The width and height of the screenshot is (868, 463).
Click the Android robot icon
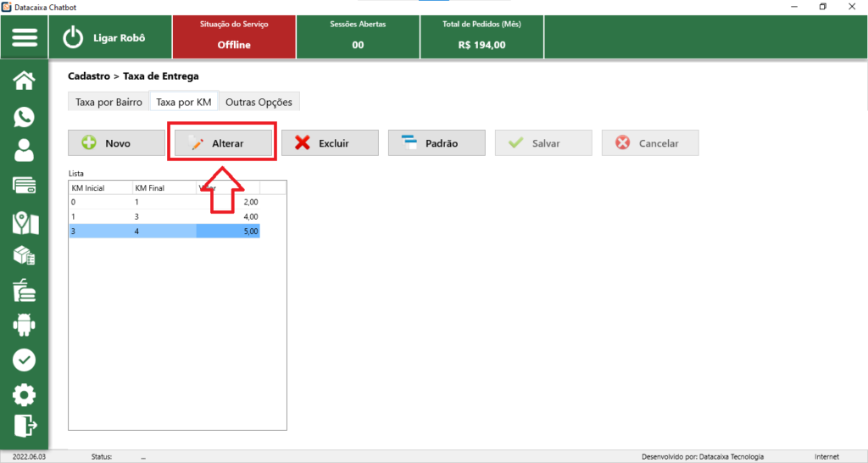coord(25,324)
